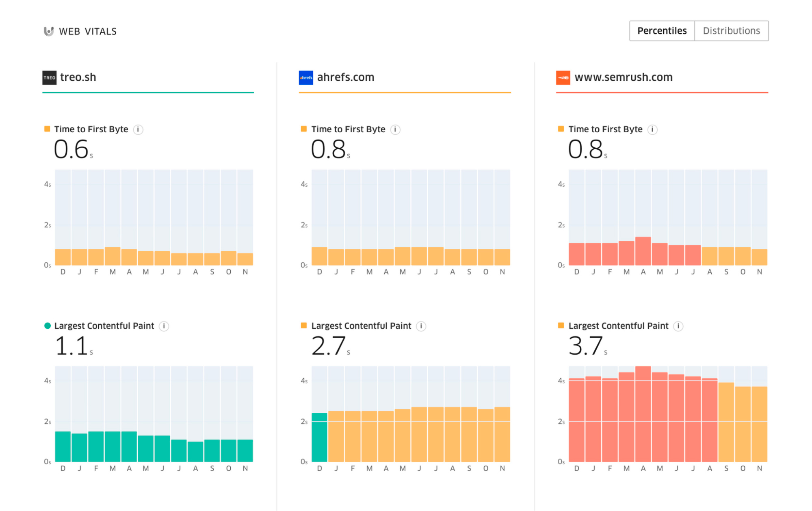Click the N bar in treo.sh TTFB chart
This screenshot has width=812, height=511.
click(x=245, y=259)
